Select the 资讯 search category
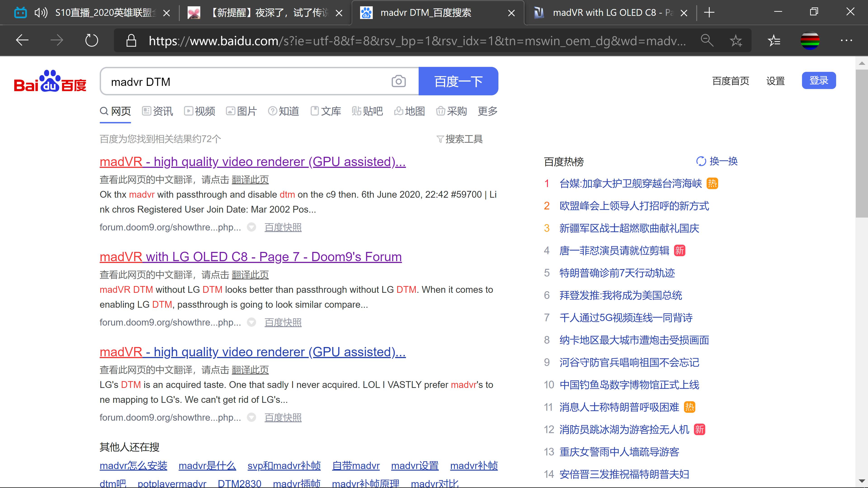868x488 pixels. coord(158,111)
